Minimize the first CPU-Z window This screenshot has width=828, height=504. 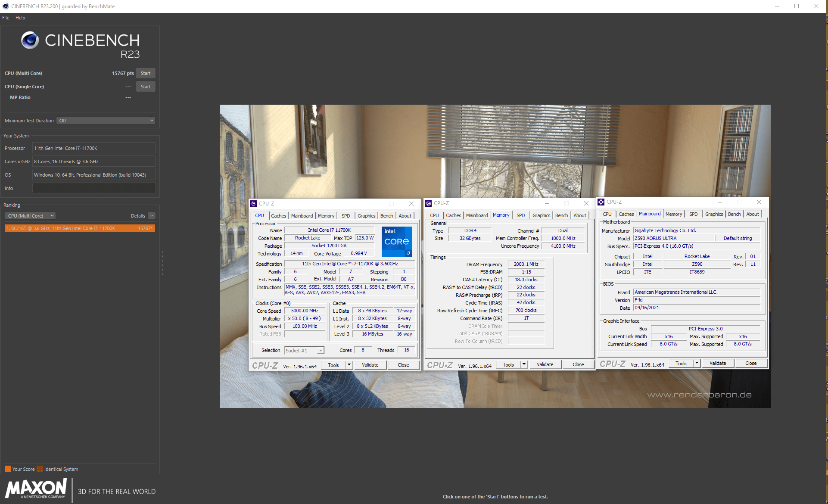(x=372, y=204)
